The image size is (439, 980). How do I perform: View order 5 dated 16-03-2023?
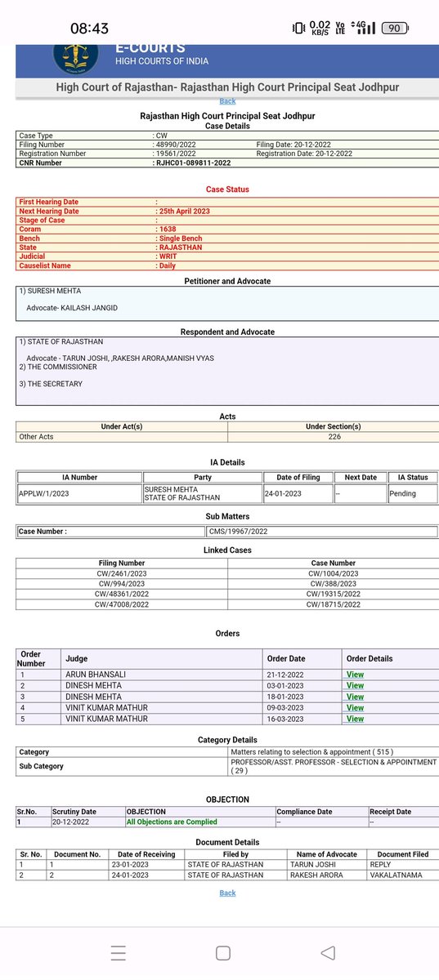(x=355, y=719)
